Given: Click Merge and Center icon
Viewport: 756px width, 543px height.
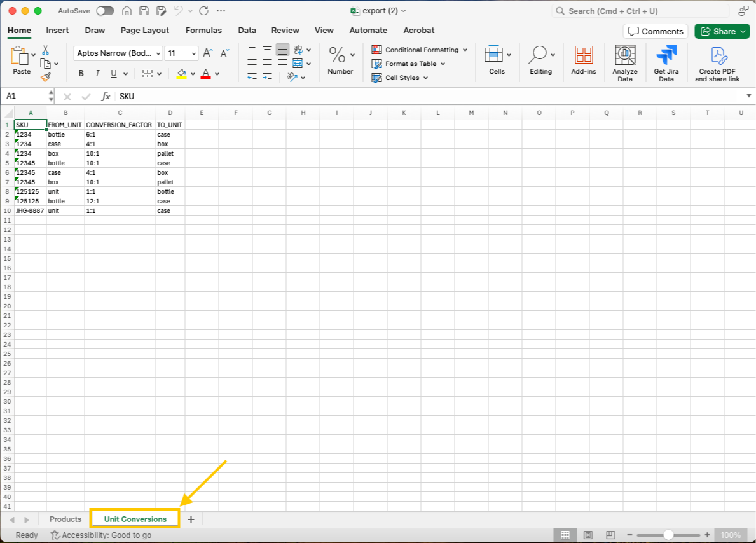Looking at the screenshot, I should [x=298, y=63].
